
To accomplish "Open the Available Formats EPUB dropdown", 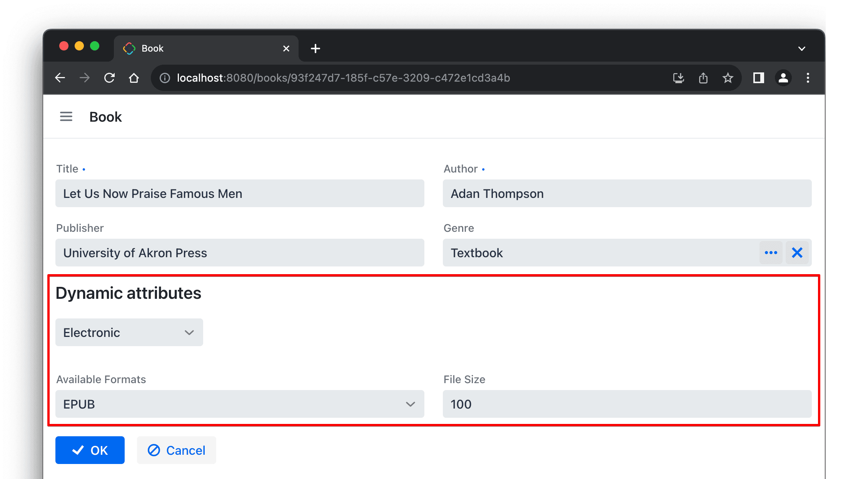I will [239, 404].
